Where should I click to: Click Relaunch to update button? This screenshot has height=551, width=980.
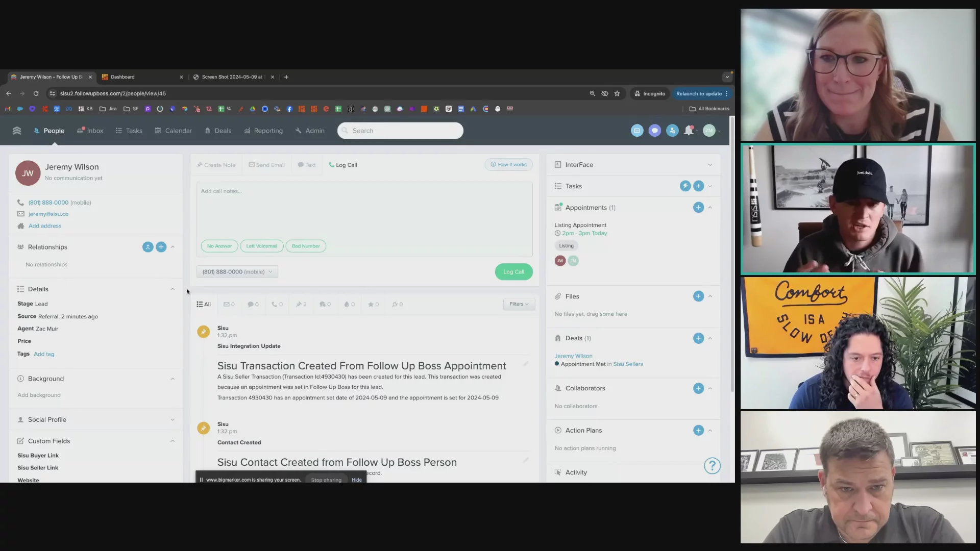[702, 94]
